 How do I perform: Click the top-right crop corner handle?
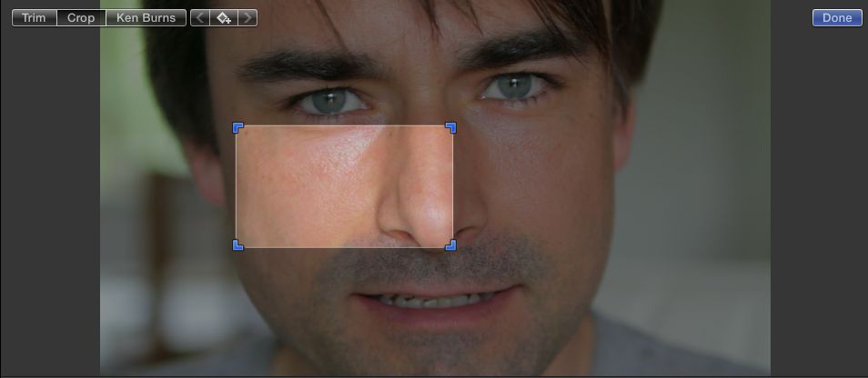click(x=450, y=127)
